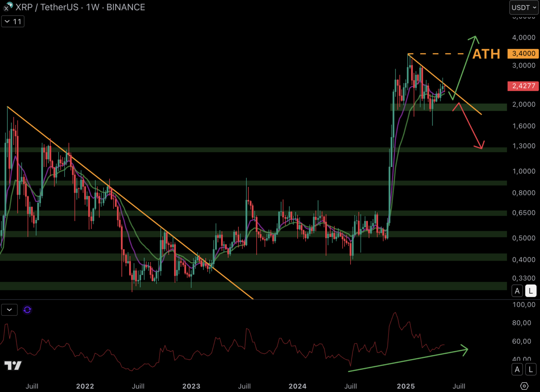
Task: Click the 0,5000 price axis label
Action: (x=524, y=238)
